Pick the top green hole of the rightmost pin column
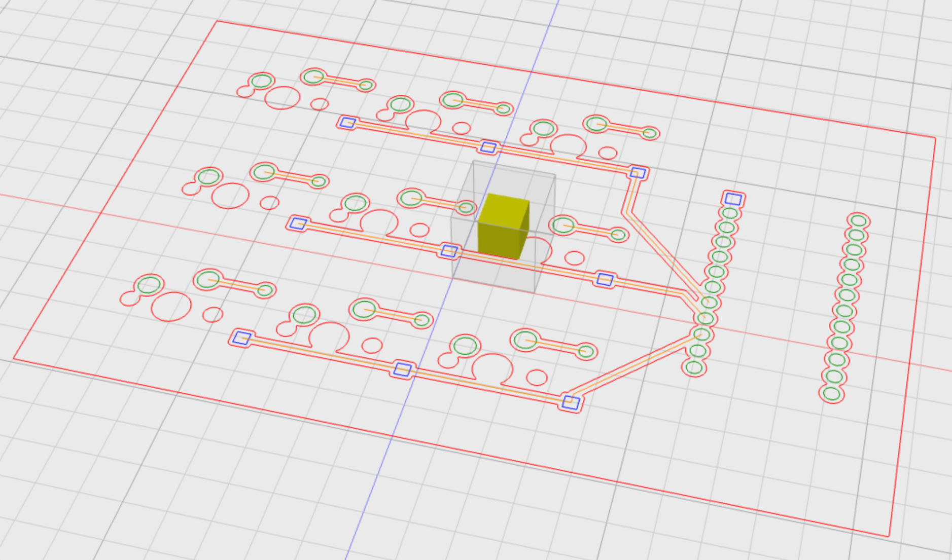The height and width of the screenshot is (560, 952). [x=859, y=220]
